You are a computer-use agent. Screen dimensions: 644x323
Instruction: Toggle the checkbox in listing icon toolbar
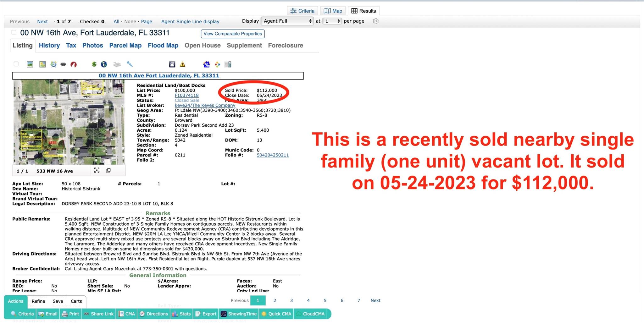coord(16,64)
